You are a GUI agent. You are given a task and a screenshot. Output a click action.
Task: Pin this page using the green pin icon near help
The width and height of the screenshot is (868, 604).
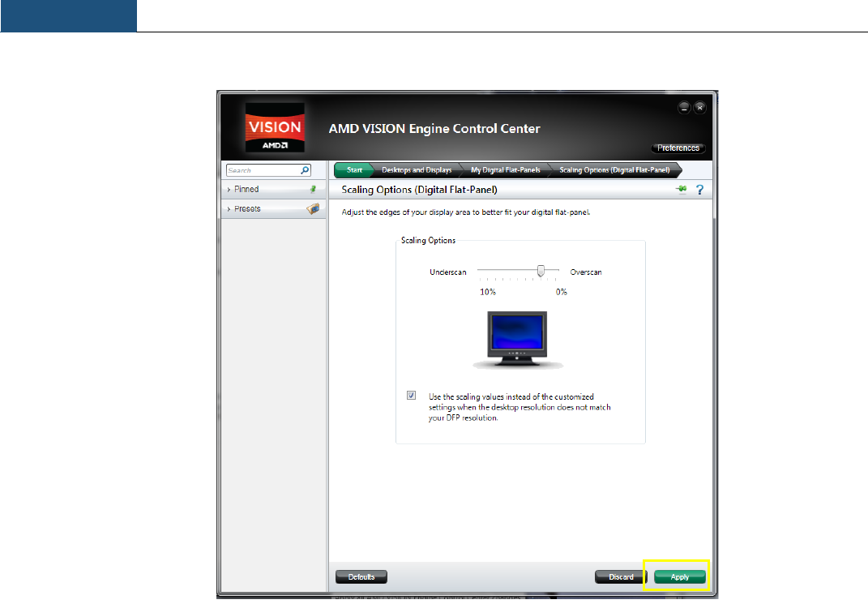click(x=682, y=190)
